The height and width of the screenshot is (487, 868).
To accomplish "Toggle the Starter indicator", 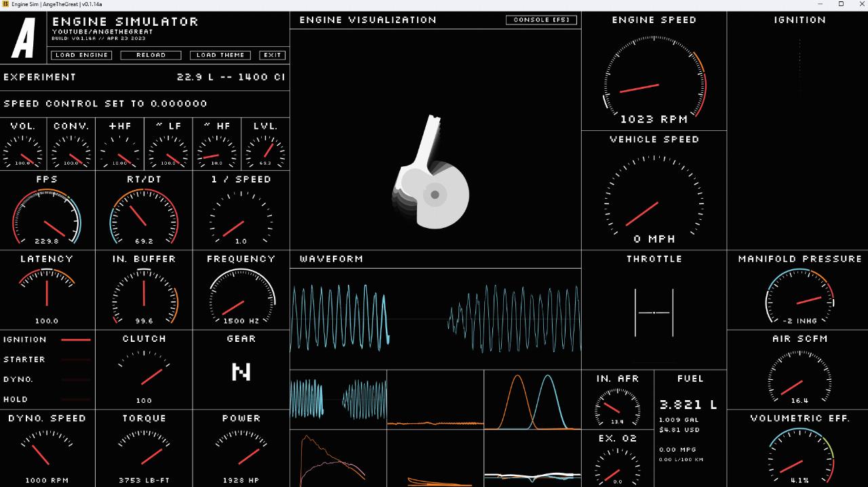I will (47, 359).
